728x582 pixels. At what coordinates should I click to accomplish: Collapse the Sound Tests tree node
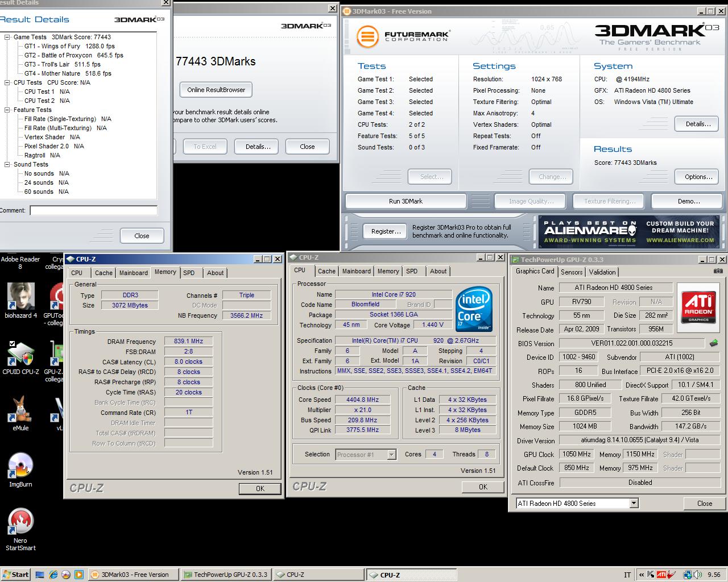pos(7,164)
